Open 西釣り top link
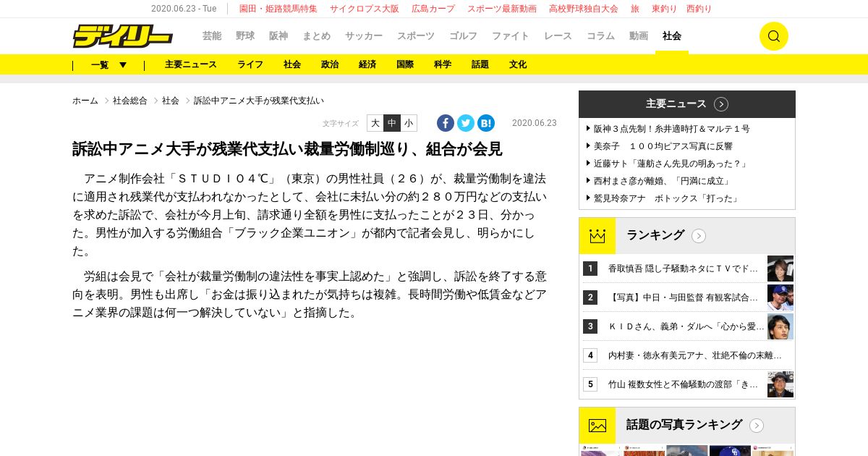This screenshot has height=456, width=868. (x=699, y=9)
